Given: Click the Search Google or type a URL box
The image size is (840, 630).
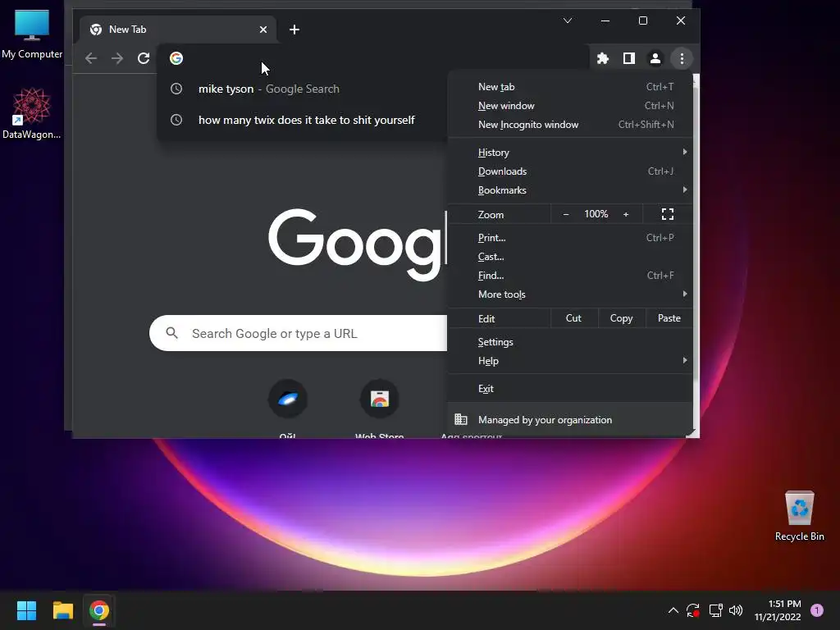Looking at the screenshot, I should tap(298, 333).
